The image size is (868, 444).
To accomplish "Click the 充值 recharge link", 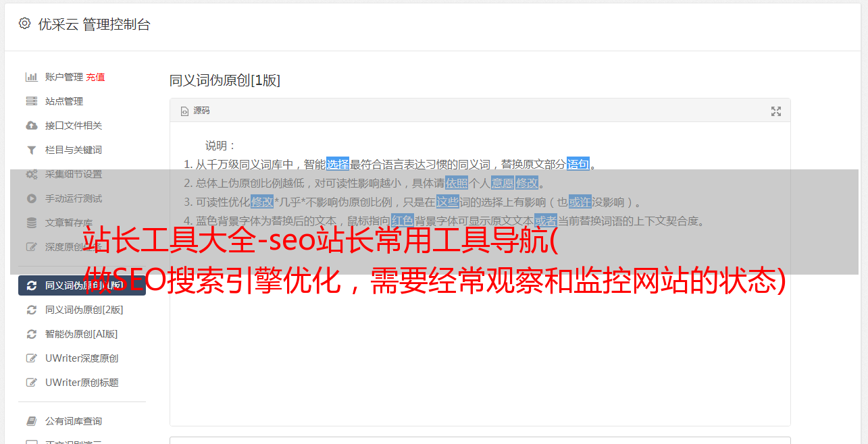I will click(95, 77).
